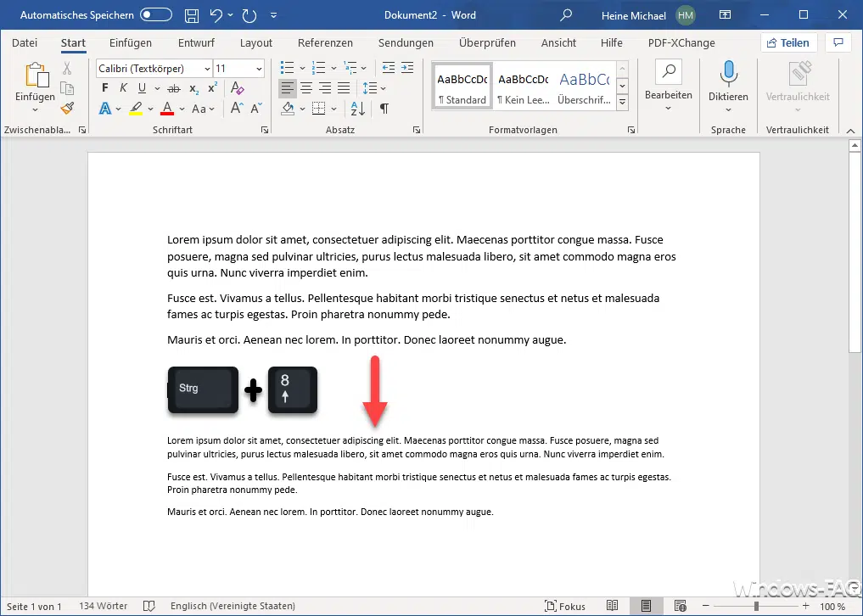Click the center alignment option
863x616 pixels.
(x=305, y=88)
